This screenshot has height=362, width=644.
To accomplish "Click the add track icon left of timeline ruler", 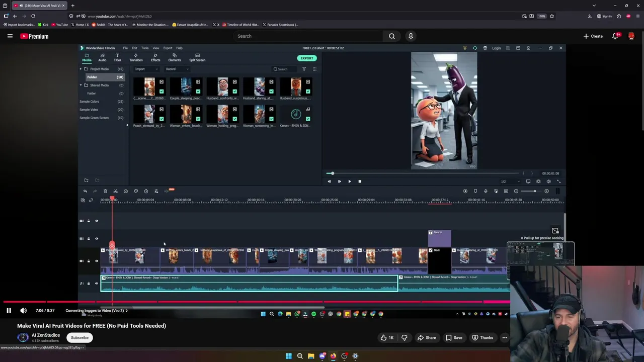I will pyautogui.click(x=83, y=200).
